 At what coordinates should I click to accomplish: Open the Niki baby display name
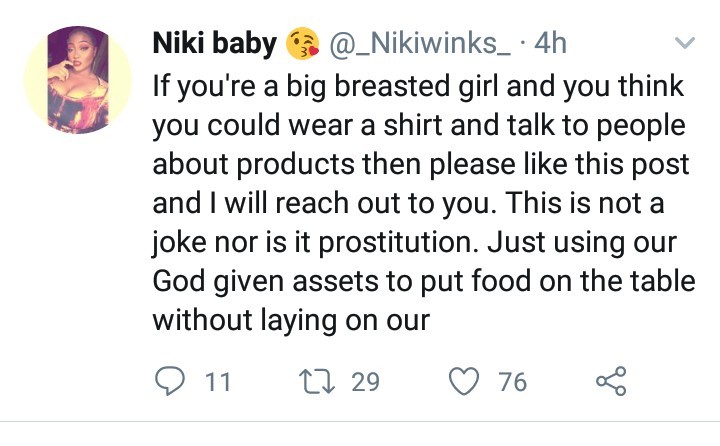click(x=214, y=43)
